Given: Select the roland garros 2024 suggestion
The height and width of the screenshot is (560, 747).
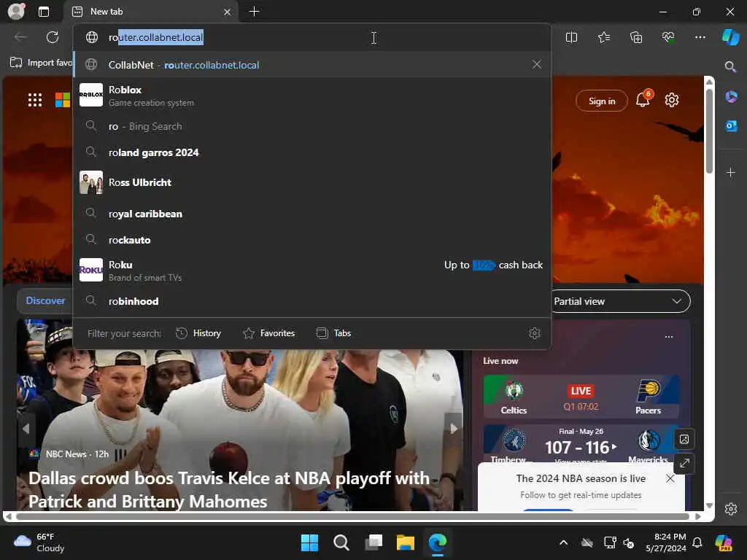Looking at the screenshot, I should coord(312,152).
